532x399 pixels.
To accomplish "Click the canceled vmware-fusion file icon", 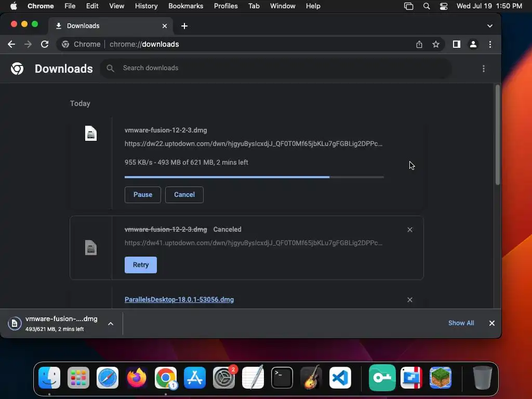I will click(x=90, y=248).
